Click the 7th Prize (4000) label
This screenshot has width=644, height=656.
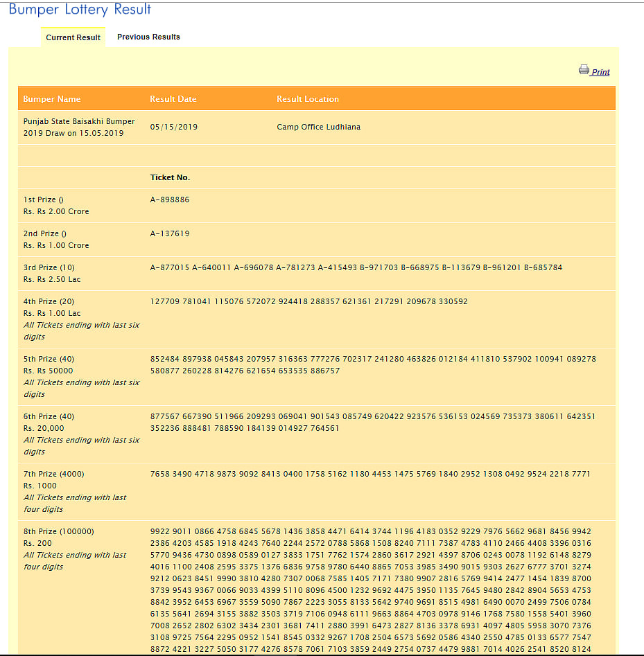[x=54, y=474]
